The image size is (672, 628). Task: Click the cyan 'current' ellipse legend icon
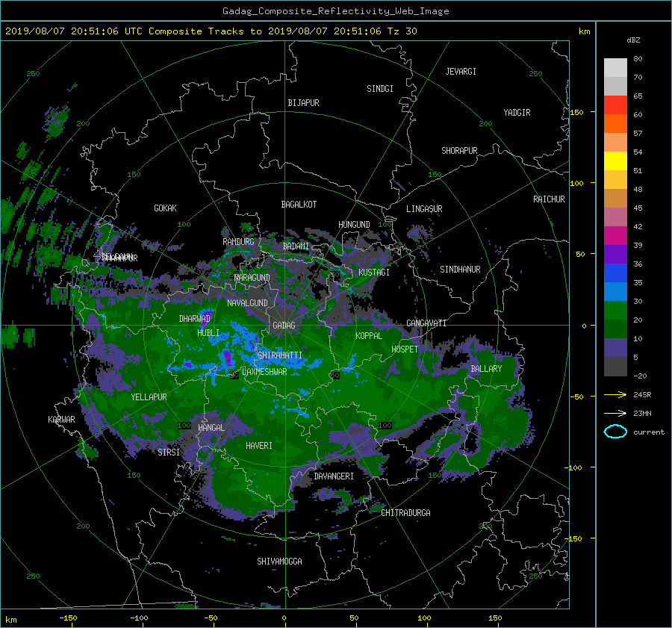[x=615, y=432]
